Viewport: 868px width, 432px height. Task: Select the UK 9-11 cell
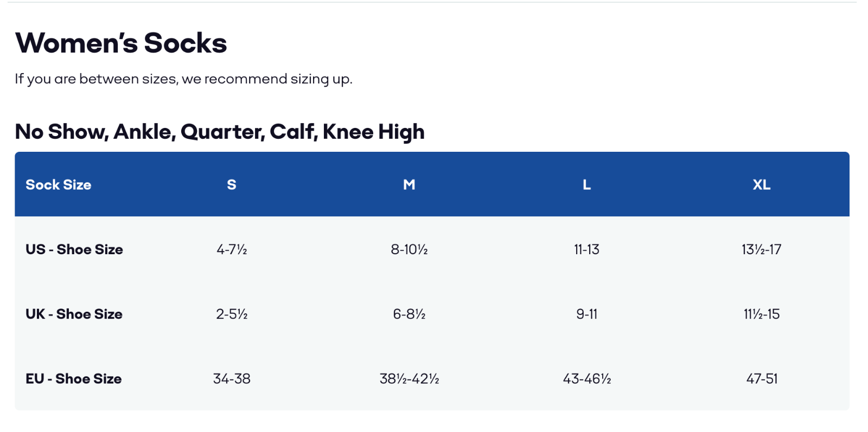[x=586, y=314]
